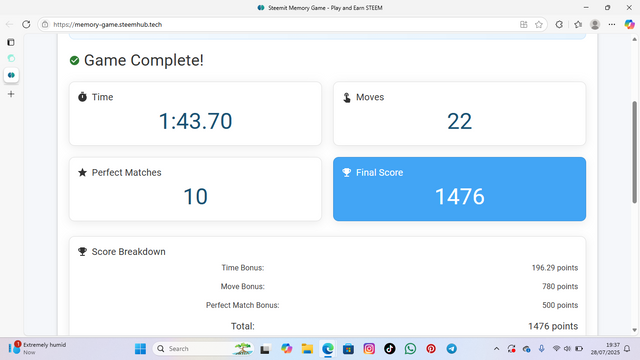Click the Perfect Matches star icon
640x360 pixels.
point(82,172)
